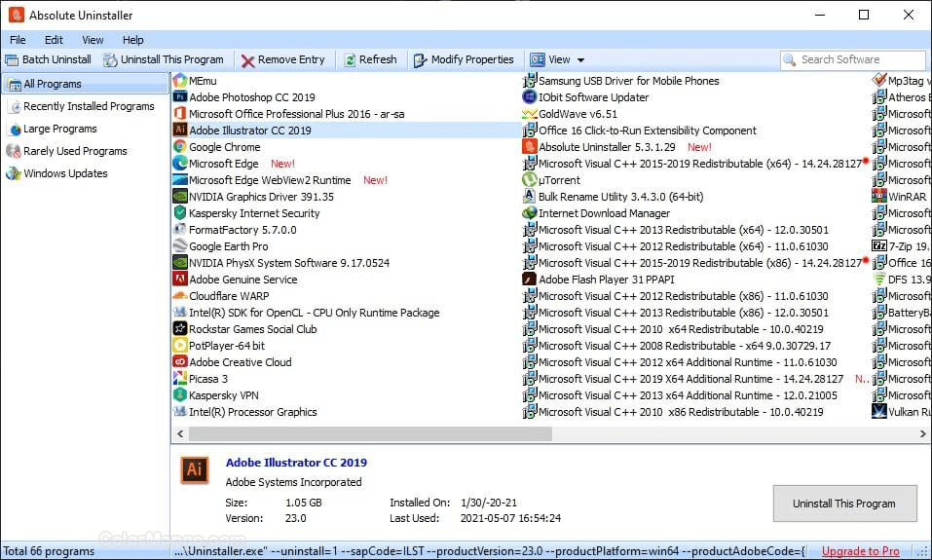Open the Help menu
Viewport: 932px width, 560px height.
tap(133, 40)
